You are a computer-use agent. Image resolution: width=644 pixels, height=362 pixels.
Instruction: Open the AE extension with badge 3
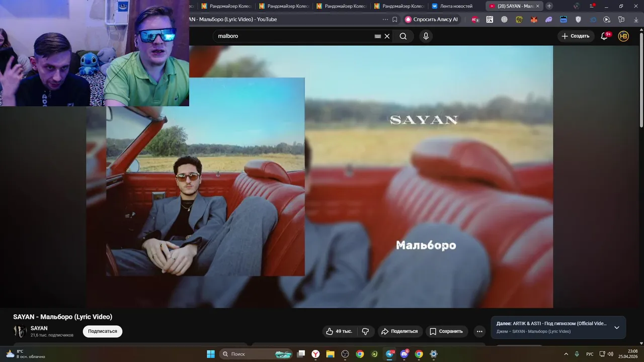pyautogui.click(x=475, y=20)
